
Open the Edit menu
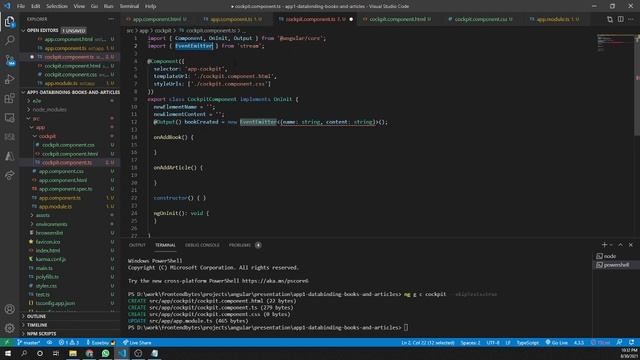point(36,6)
